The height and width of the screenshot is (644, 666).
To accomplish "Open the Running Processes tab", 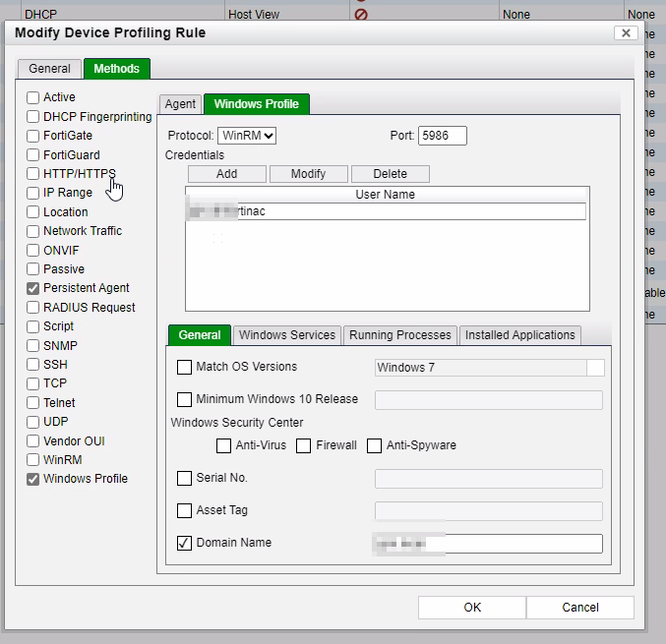I will point(399,335).
